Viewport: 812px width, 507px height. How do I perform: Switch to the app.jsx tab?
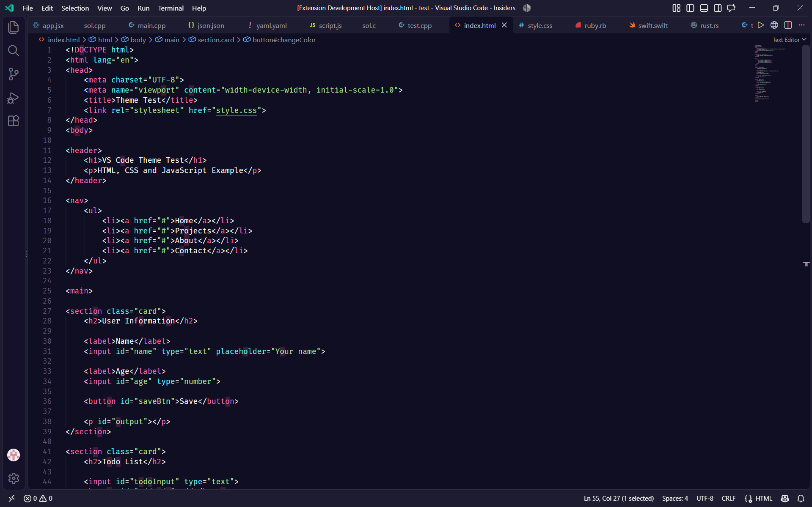pos(53,25)
